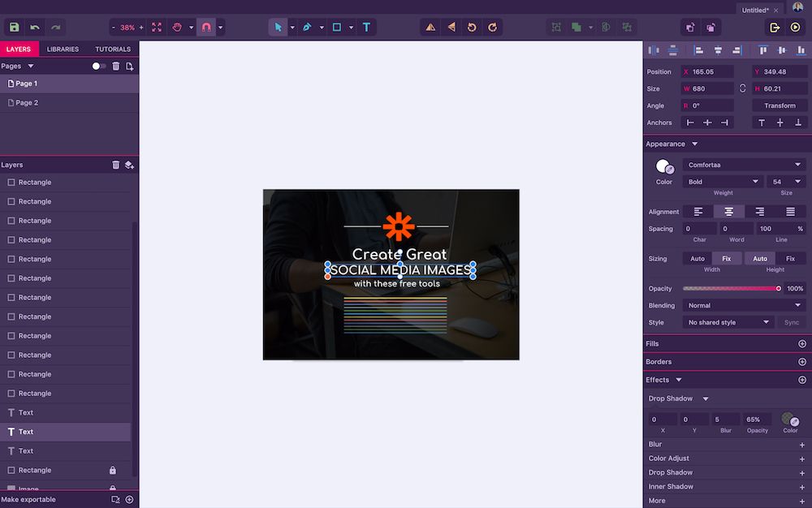Open the Blending mode Normal dropdown

click(743, 306)
